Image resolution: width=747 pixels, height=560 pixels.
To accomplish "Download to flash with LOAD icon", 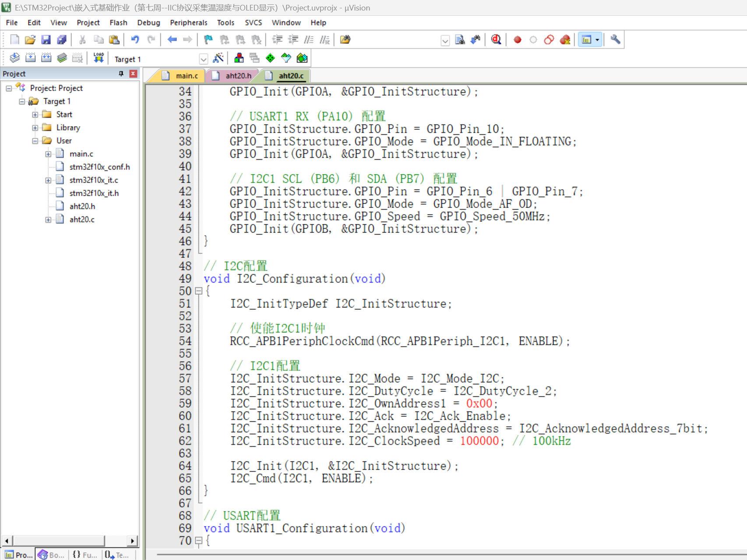I will (x=99, y=58).
